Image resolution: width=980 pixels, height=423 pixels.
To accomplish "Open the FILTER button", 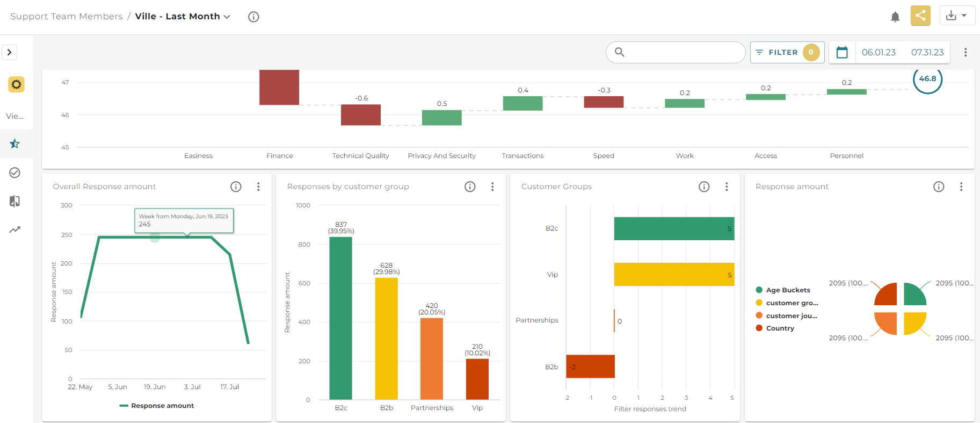I will coord(787,52).
